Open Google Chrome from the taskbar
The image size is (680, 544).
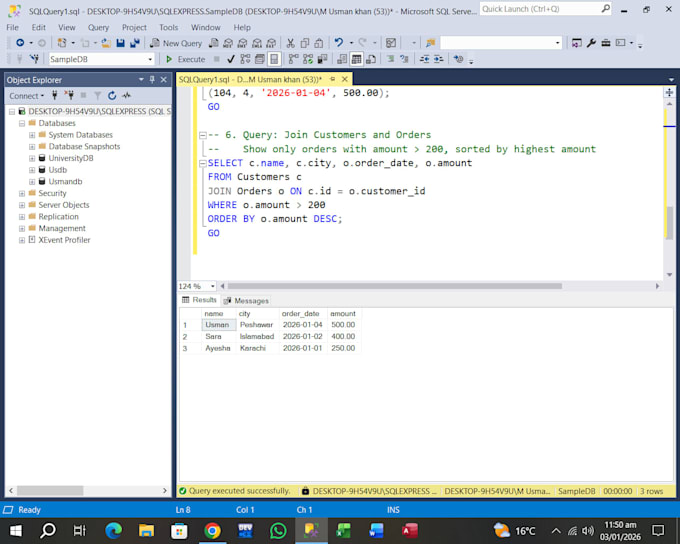212,531
